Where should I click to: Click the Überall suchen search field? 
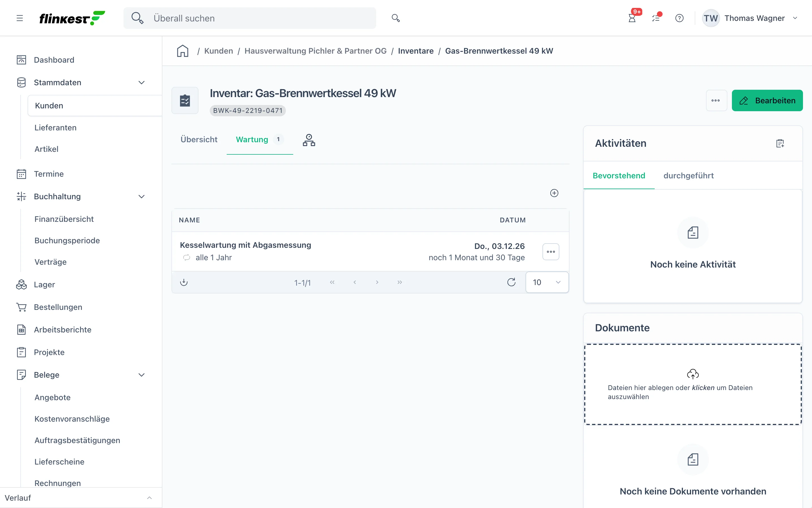(250, 18)
